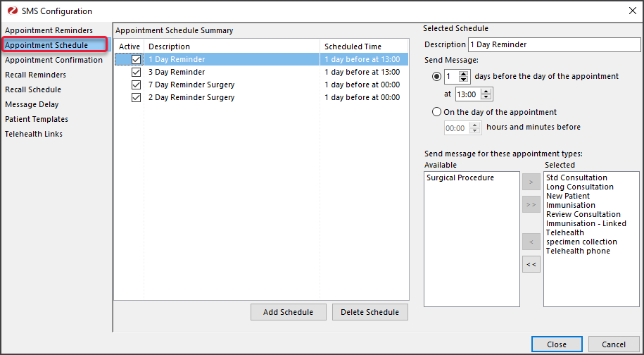The width and height of the screenshot is (644, 355).
Task: Click Add Schedule button
Action: [289, 312]
